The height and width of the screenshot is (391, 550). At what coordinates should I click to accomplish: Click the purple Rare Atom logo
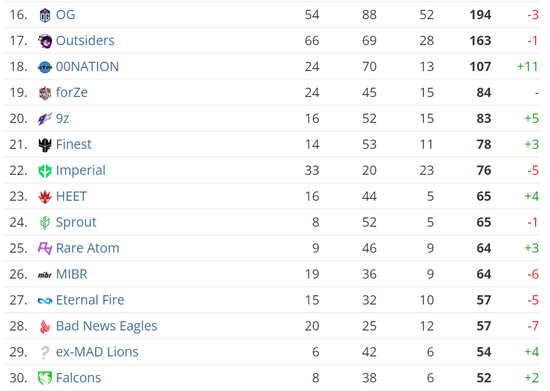click(x=45, y=249)
